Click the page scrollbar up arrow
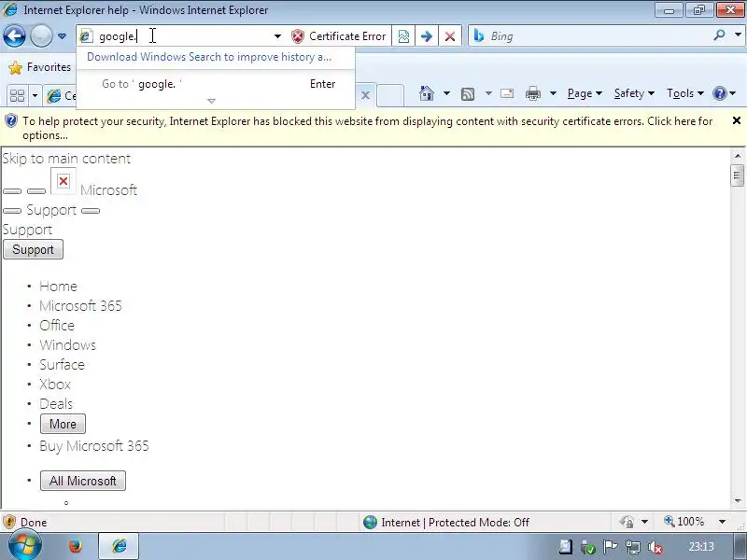 [738, 156]
